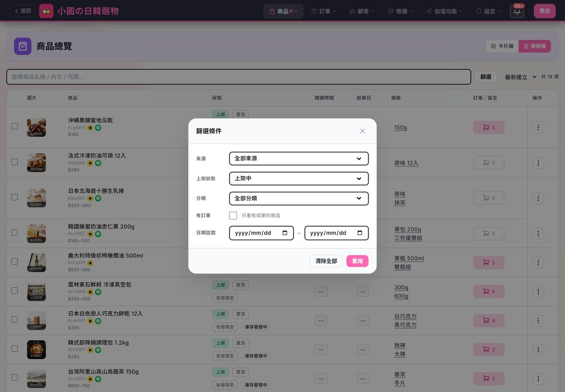Viewport: 565px width, 392px height.
Task: Click the 登出 button
Action: pos(545,11)
